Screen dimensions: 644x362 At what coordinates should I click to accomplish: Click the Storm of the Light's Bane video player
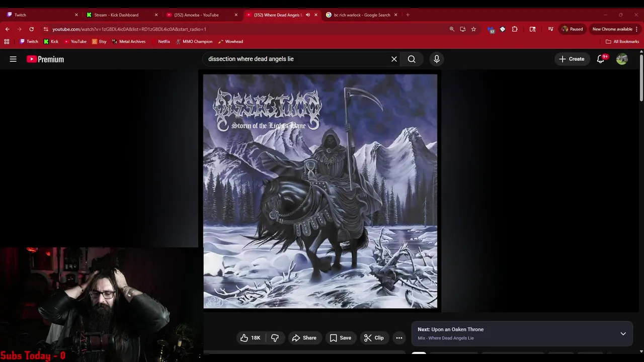pos(320,191)
